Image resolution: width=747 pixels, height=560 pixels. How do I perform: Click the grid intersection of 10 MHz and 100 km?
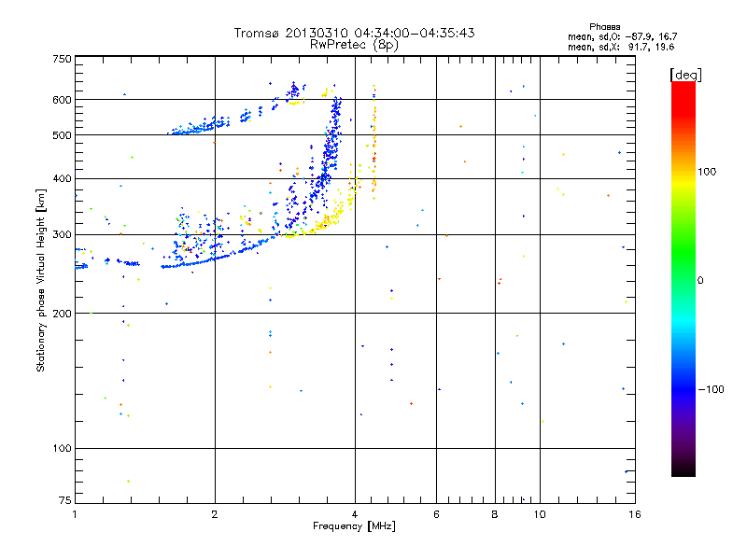tap(540, 448)
